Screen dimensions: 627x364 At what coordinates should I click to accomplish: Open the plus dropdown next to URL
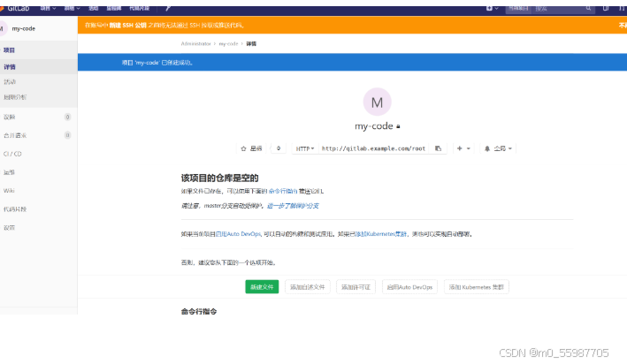click(x=463, y=148)
